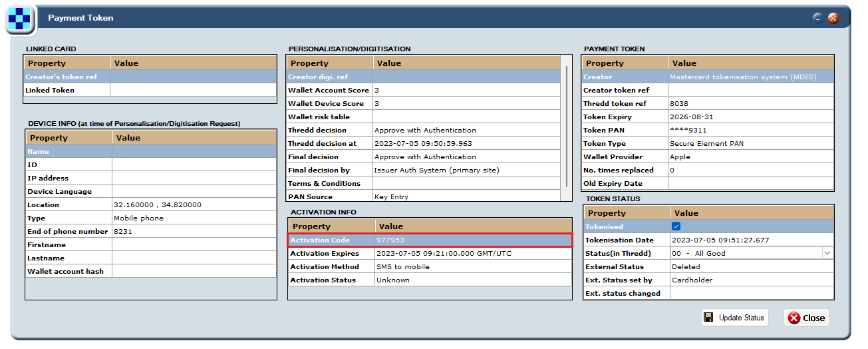Select the ID row in Device Info
868x349 pixels.
(x=151, y=165)
